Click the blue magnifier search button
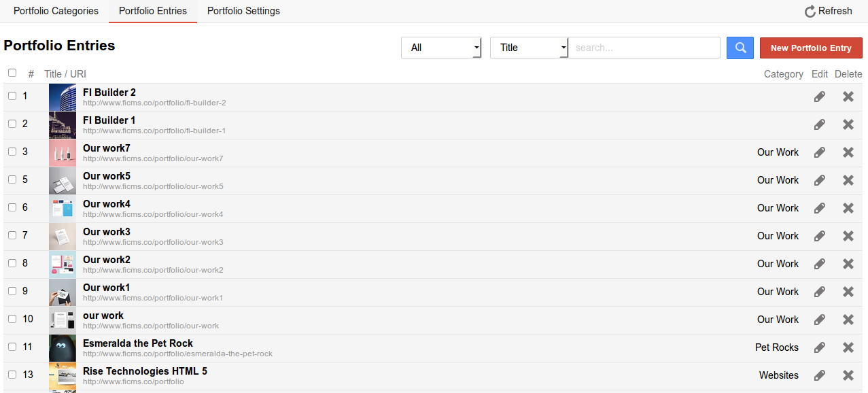The width and height of the screenshot is (868, 393). pyautogui.click(x=740, y=48)
